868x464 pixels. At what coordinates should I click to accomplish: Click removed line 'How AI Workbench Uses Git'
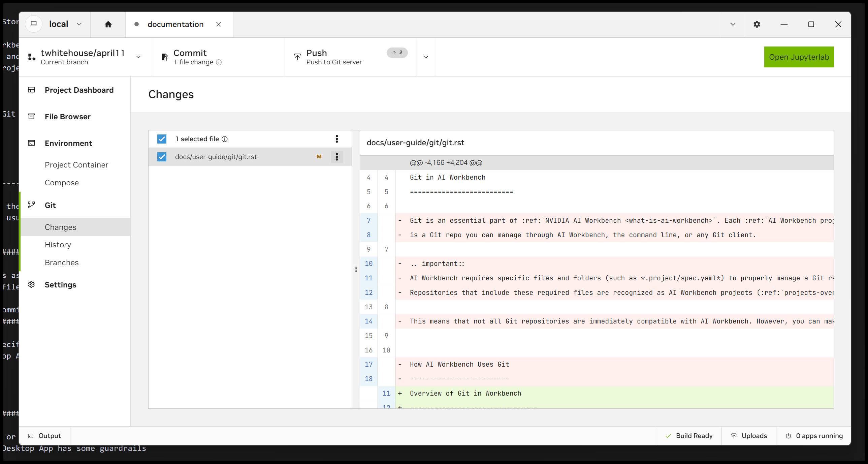coord(459,365)
